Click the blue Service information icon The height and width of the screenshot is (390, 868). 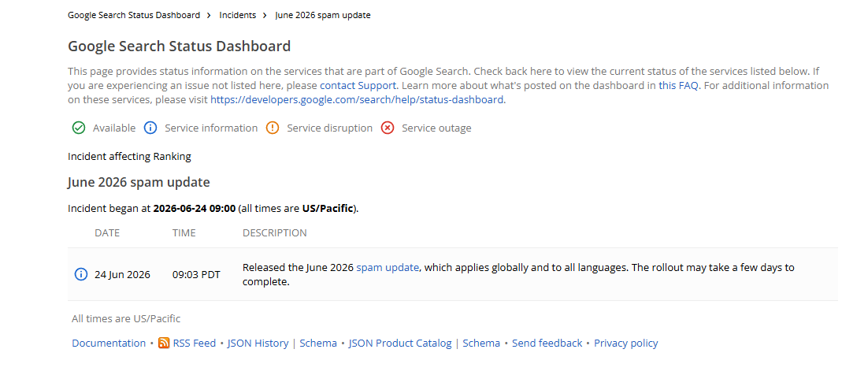coord(150,128)
